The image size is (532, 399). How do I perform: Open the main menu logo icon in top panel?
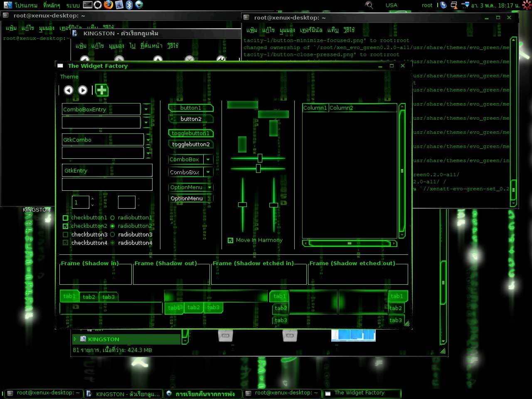pos(8,5)
